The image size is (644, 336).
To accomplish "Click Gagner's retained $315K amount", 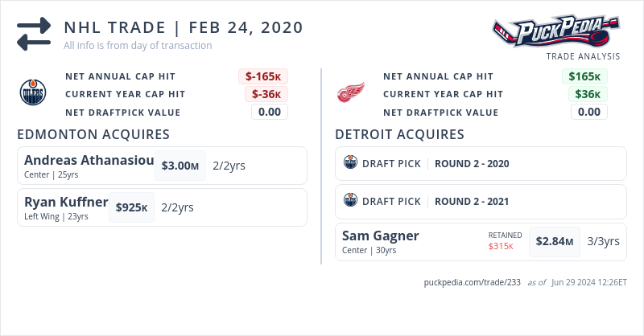I will click(501, 246).
